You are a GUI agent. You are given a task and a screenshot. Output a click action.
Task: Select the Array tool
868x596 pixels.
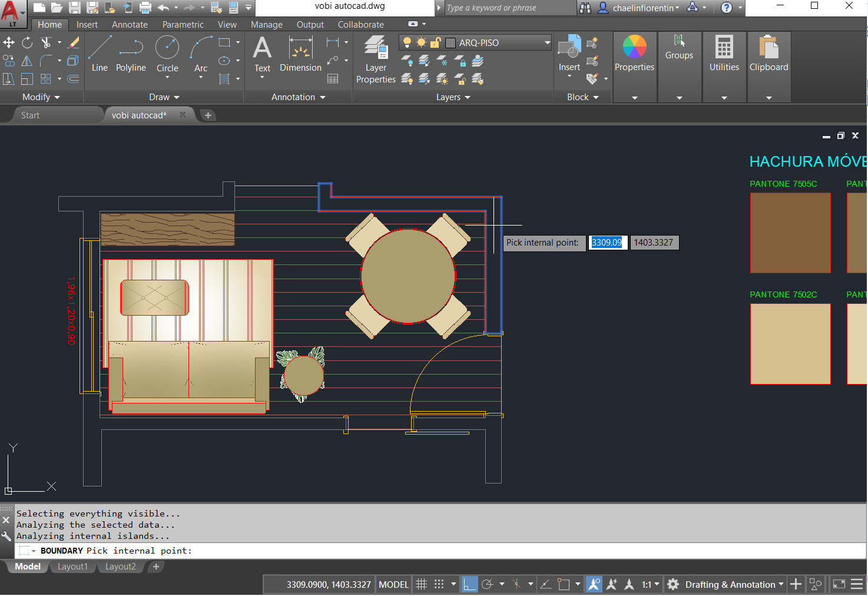coord(46,79)
